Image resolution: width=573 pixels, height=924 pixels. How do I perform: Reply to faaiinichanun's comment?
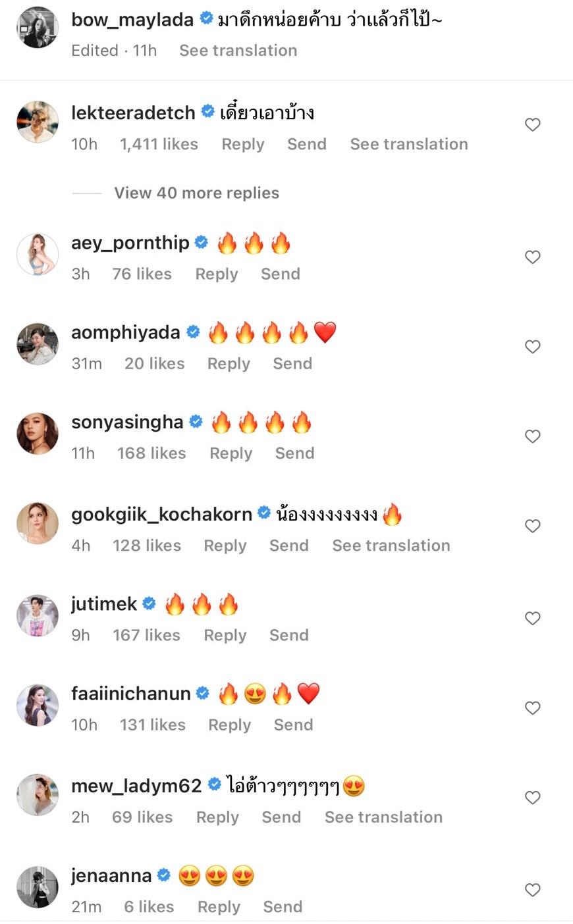point(229,725)
